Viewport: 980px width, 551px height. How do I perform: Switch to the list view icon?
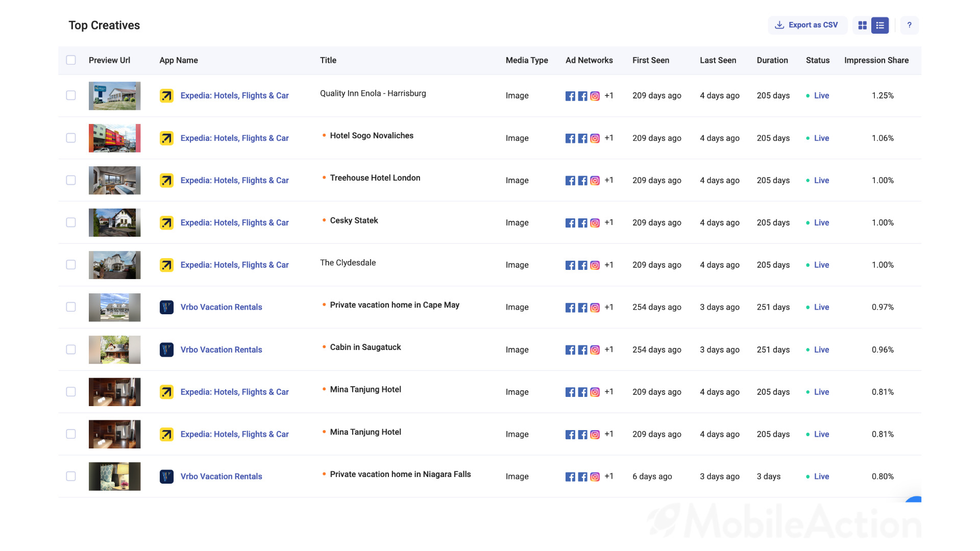tap(880, 26)
